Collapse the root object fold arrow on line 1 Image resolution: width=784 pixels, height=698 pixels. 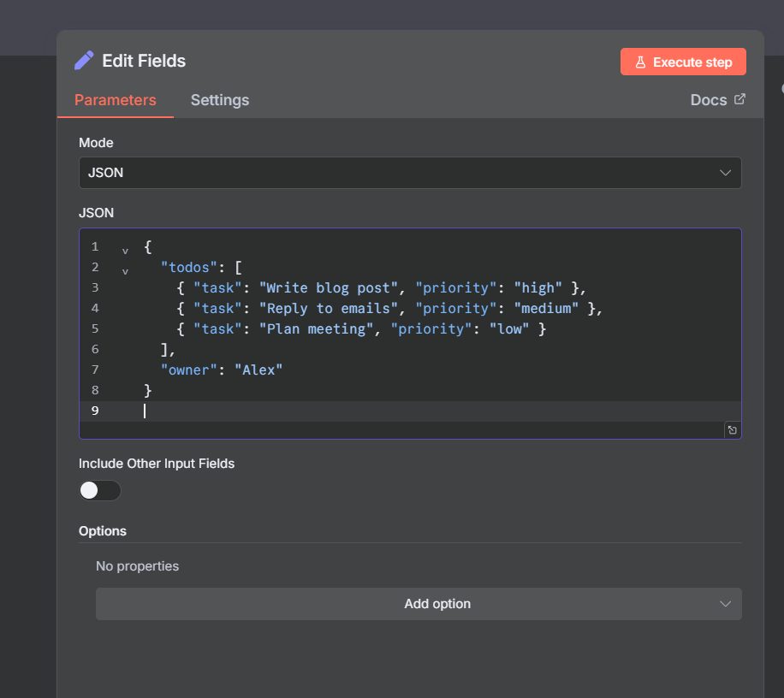(125, 250)
